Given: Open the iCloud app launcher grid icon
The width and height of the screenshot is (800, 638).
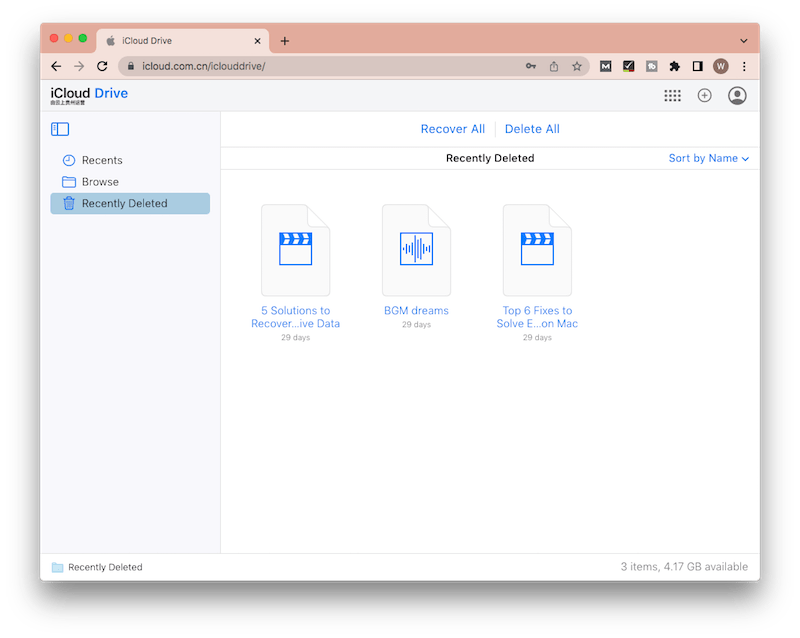Looking at the screenshot, I should [673, 95].
